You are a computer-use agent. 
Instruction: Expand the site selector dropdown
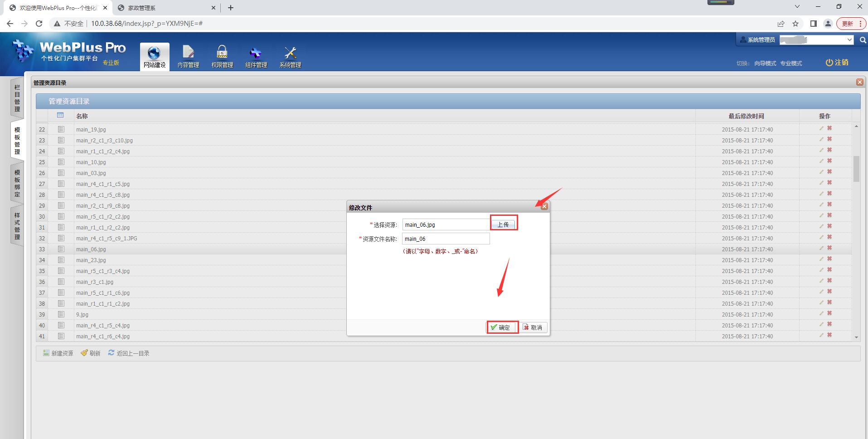[849, 40]
